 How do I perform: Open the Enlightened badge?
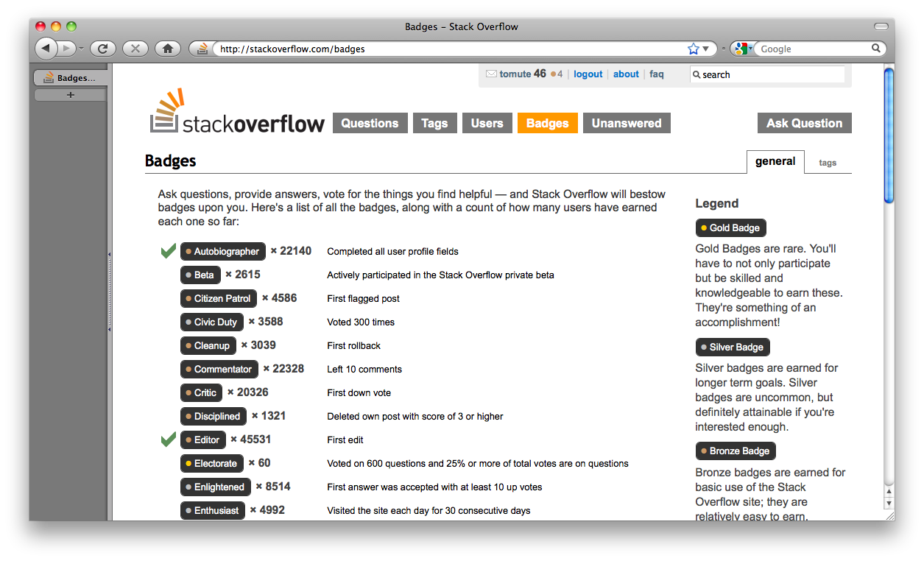(x=215, y=487)
